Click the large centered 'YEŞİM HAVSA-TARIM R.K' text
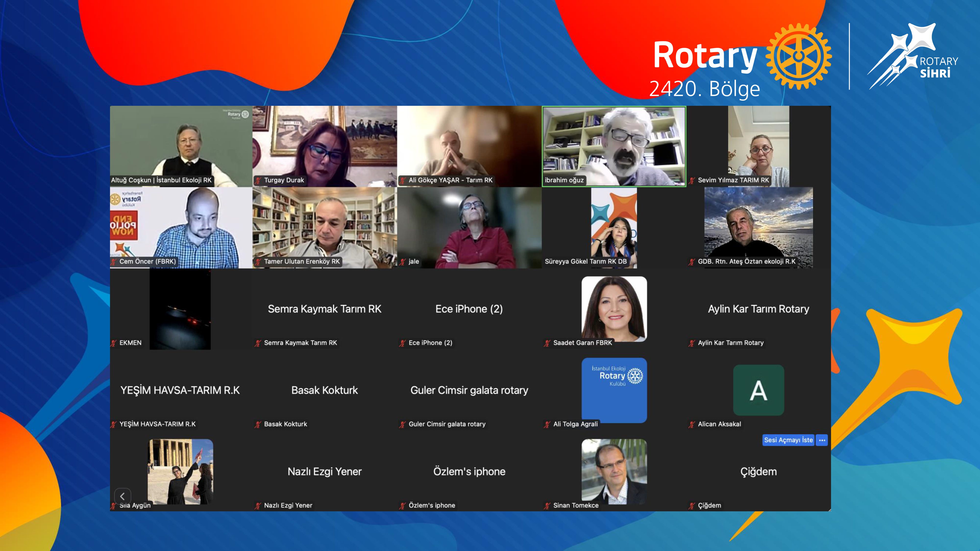Screen dimensions: 980x551 180,390
